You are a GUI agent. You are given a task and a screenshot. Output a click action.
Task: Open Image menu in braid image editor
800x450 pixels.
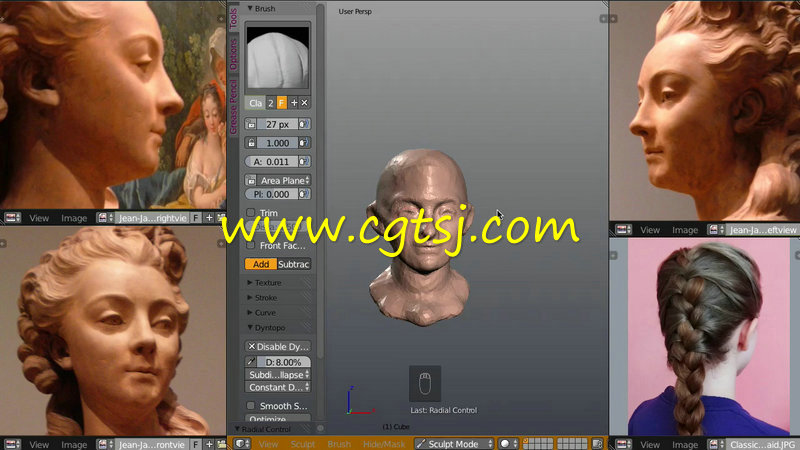[685, 445]
